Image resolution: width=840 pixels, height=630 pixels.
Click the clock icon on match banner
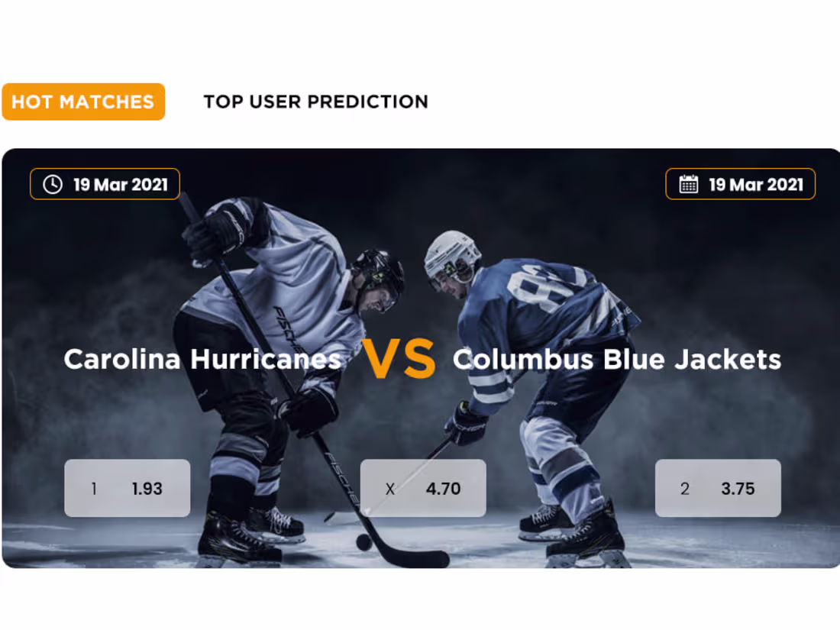tap(53, 184)
